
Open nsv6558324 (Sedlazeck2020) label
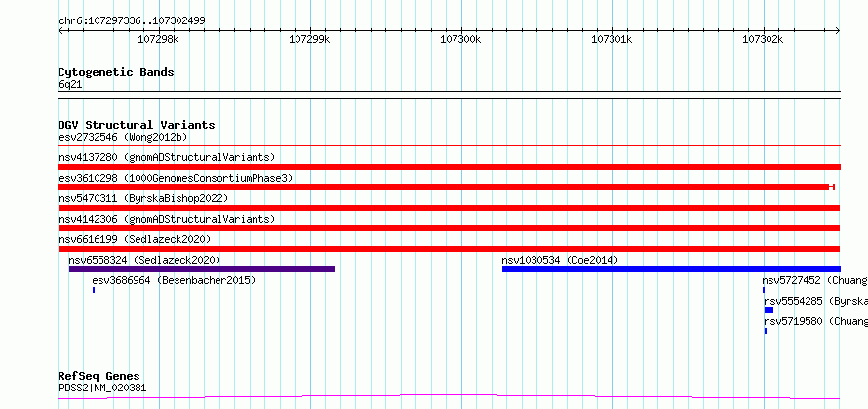[144, 260]
